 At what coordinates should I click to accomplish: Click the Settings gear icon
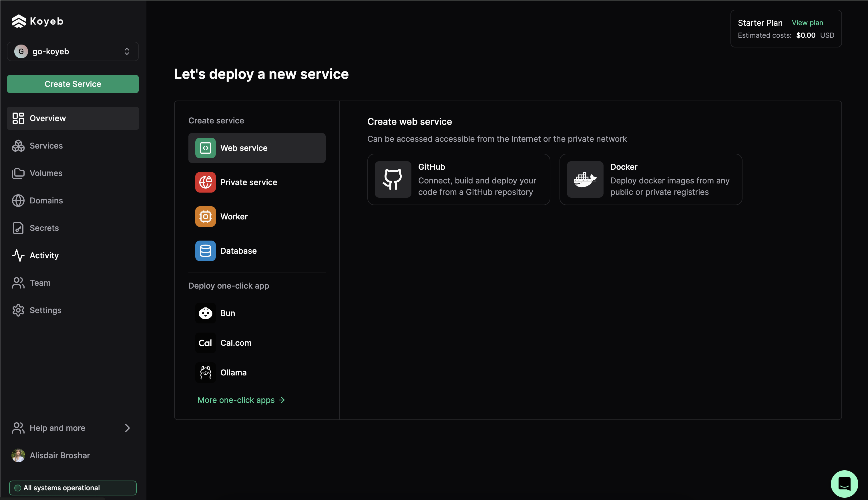18,311
